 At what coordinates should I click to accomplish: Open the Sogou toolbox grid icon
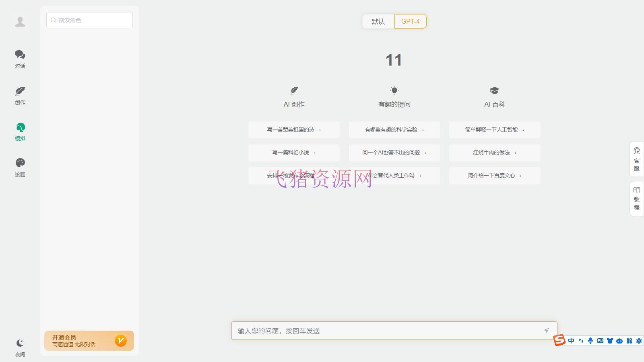(x=629, y=341)
